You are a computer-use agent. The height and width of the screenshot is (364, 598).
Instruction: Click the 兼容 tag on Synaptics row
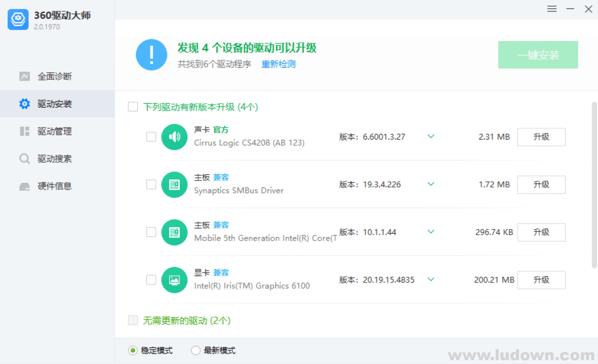click(x=221, y=177)
